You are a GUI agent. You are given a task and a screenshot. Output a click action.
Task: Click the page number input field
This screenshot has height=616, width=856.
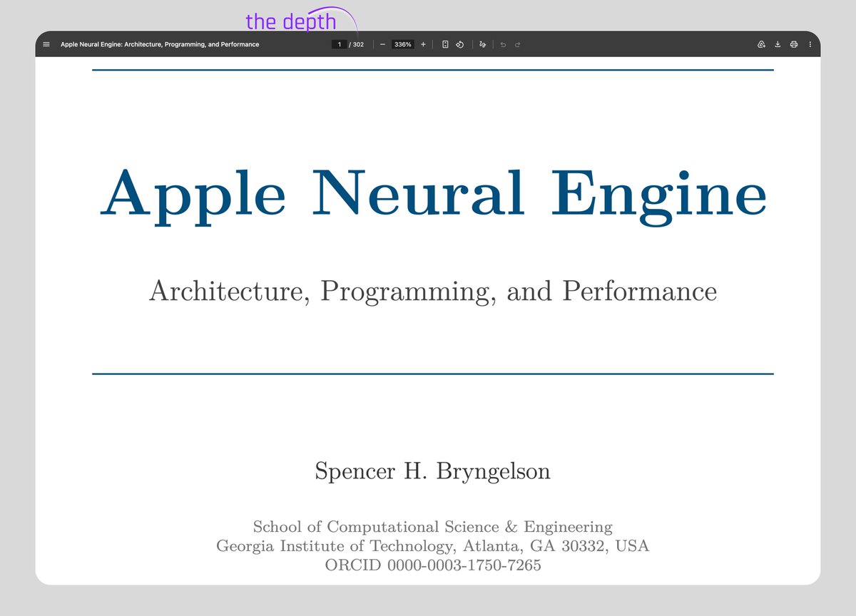coord(340,44)
